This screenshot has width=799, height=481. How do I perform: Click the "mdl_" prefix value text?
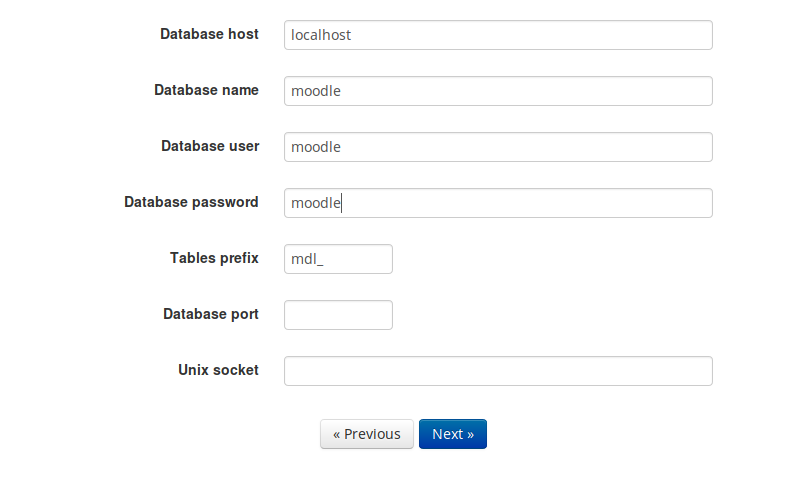click(x=307, y=259)
